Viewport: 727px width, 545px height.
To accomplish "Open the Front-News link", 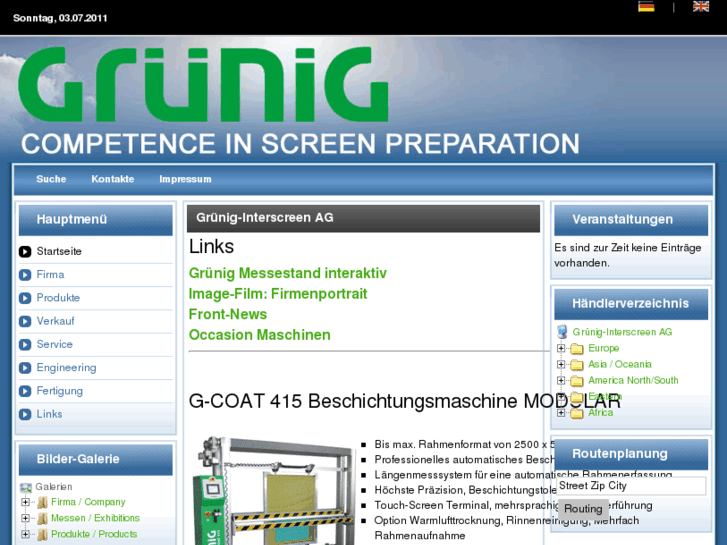I will pos(228,314).
